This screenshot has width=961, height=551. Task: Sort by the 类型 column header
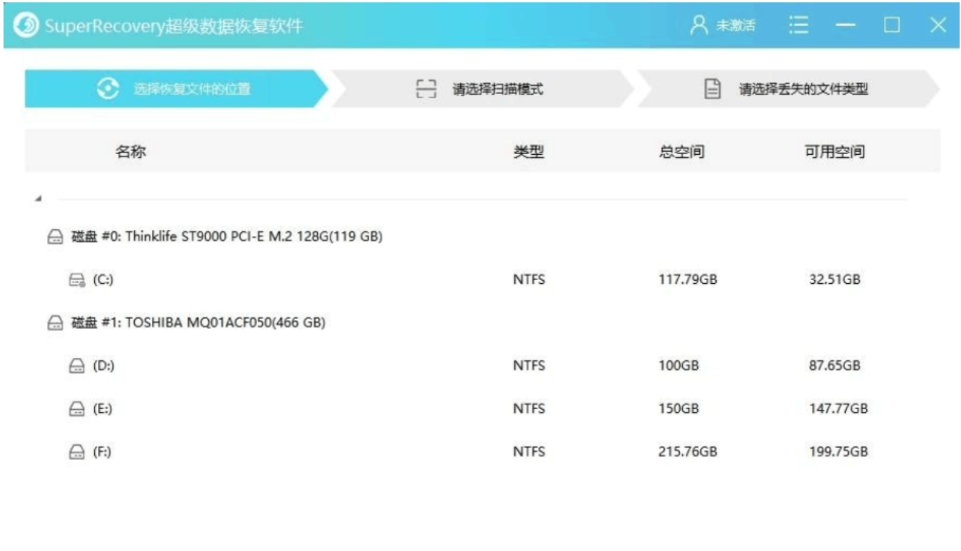click(x=529, y=152)
